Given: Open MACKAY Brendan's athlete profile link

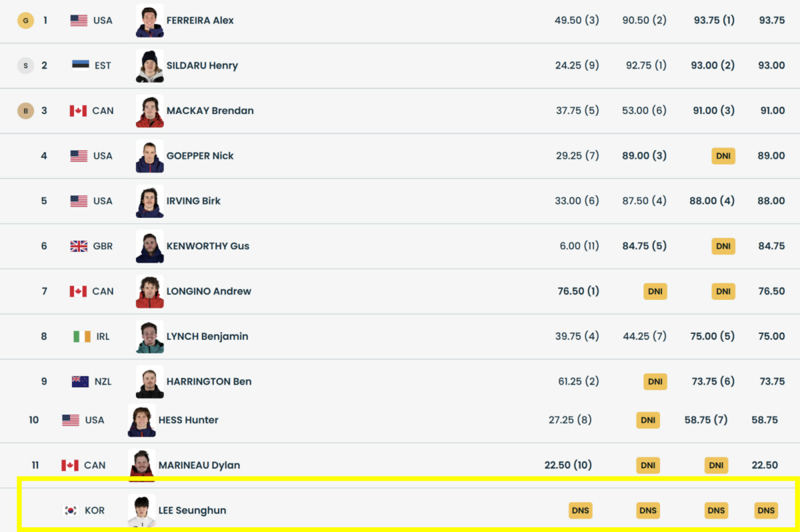Looking at the screenshot, I should [210, 111].
